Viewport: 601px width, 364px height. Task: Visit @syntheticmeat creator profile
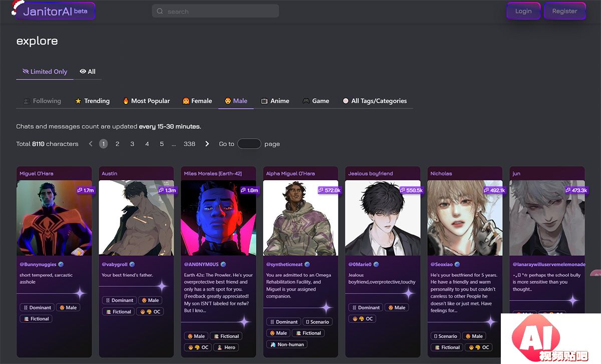[284, 264]
